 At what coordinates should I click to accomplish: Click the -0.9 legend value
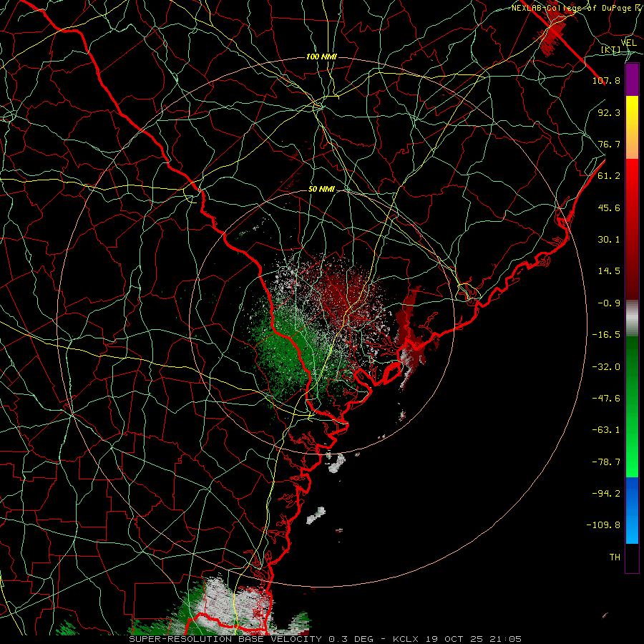point(609,303)
